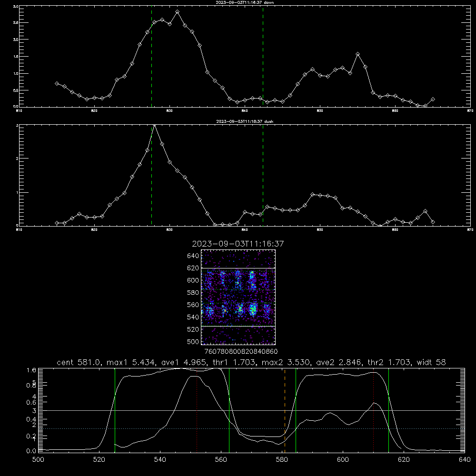This screenshot has width=476, height=476.
Task: Click the 1.5 y-axis label on dawn plot
Action: (16, 57)
